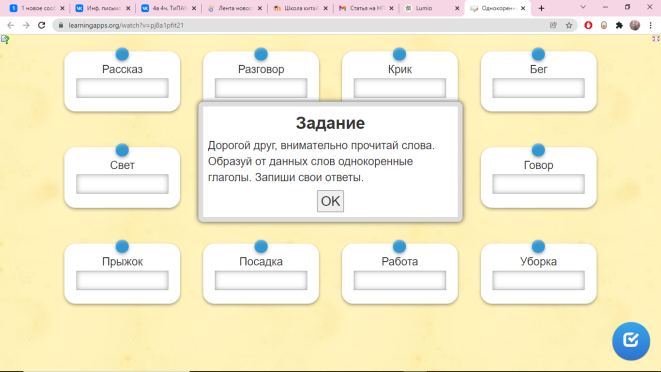Image resolution: width=661 pixels, height=372 pixels.
Task: Click the blue pin on the Рассказ card
Action: coord(122,54)
